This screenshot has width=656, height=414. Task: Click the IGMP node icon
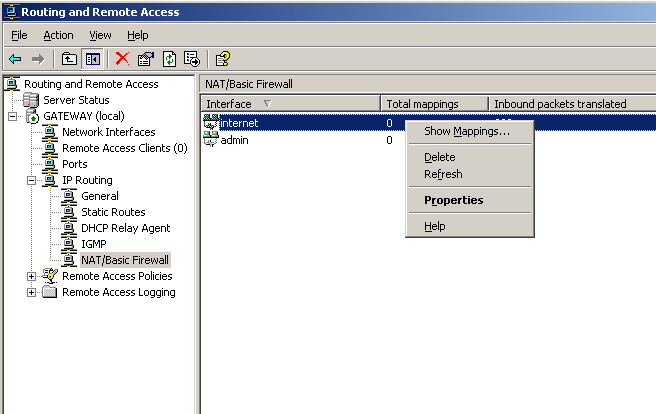tap(69, 244)
